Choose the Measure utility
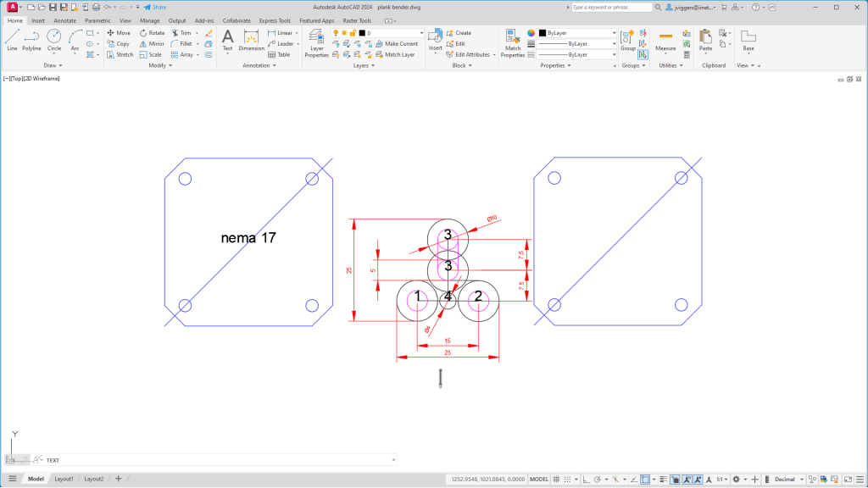Screen dimensions: 868x488 coord(665,41)
